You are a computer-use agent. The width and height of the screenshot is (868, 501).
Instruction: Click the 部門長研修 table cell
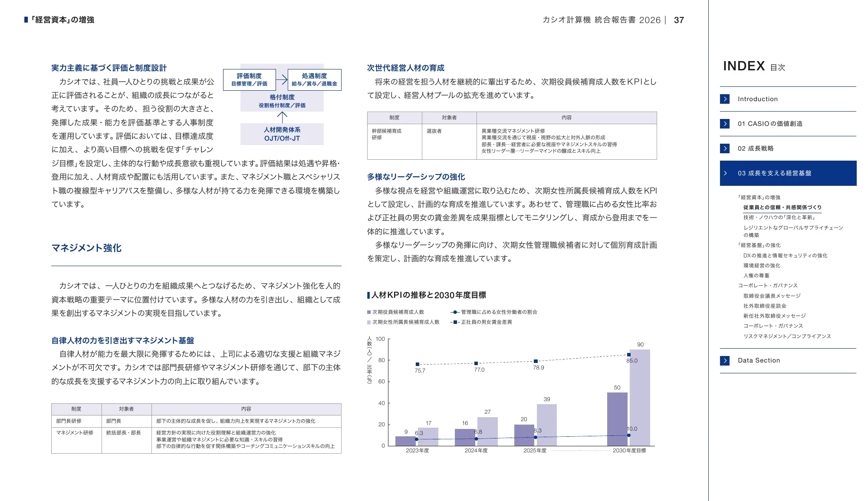(x=76, y=421)
